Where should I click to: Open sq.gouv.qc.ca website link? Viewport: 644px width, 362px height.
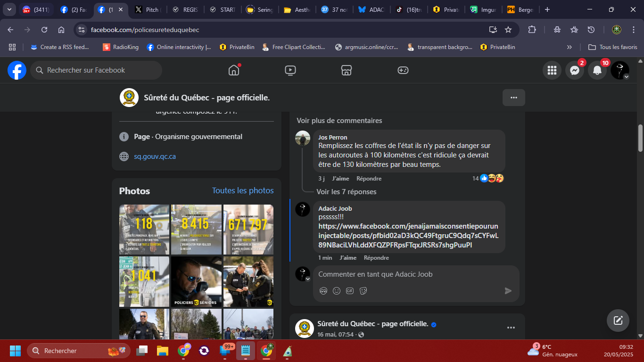click(x=155, y=156)
